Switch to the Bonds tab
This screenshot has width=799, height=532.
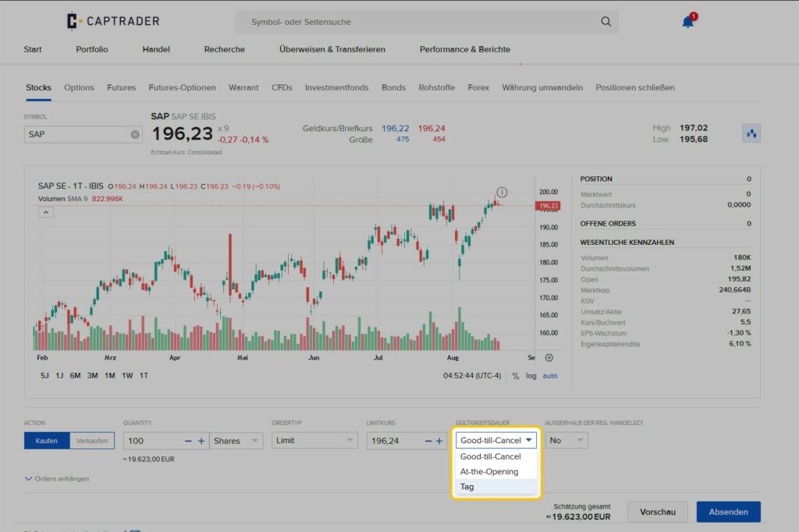tap(393, 87)
